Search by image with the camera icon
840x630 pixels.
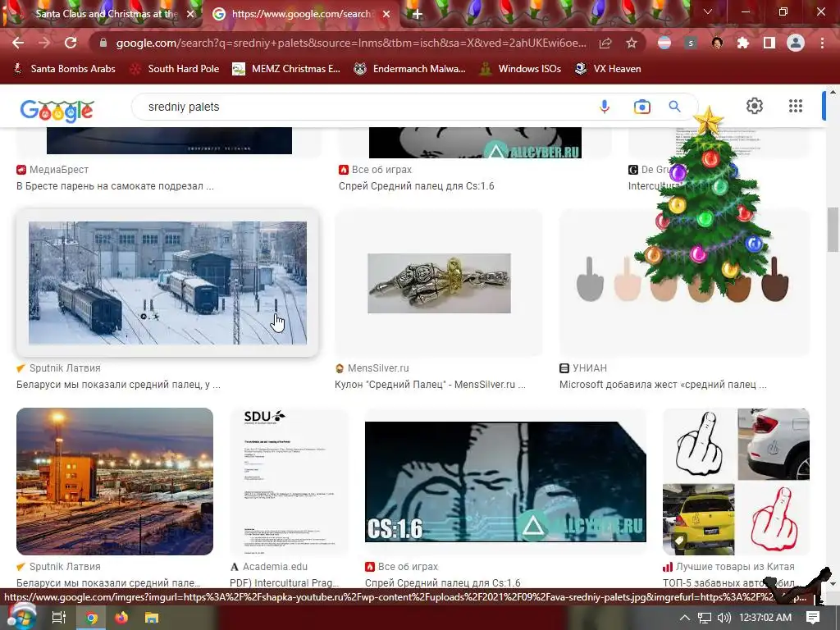coord(641,107)
